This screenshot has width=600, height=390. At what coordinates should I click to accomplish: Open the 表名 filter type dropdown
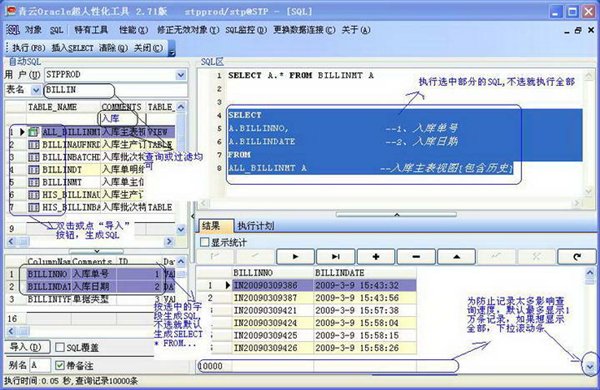(36, 90)
